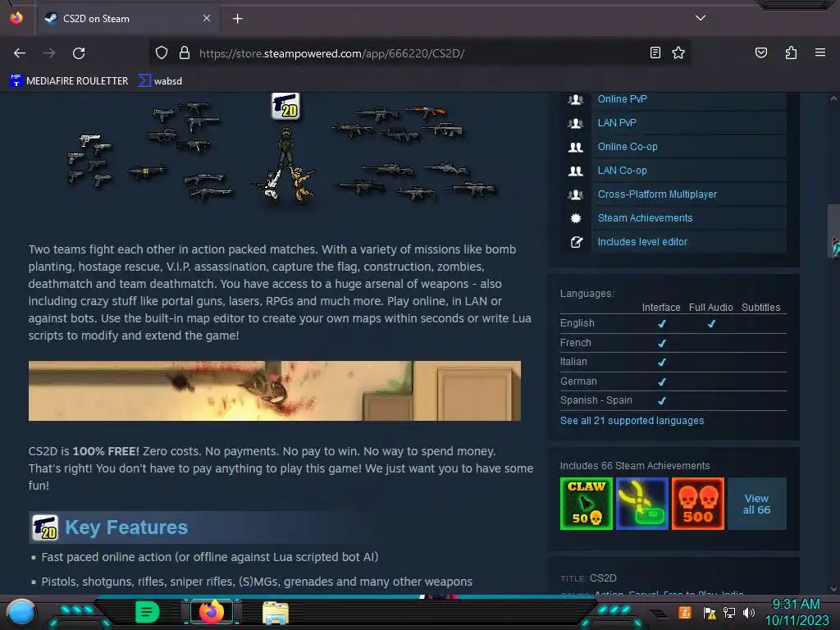The height and width of the screenshot is (630, 840).
Task: Click the Key Features heading
Action: (x=126, y=527)
